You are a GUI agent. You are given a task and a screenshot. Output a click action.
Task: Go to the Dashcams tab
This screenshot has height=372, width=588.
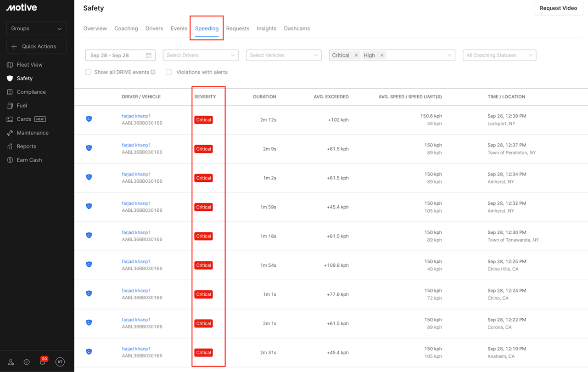[297, 28]
